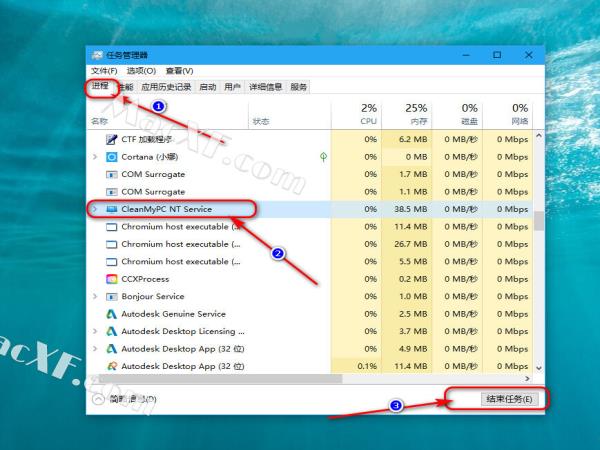Click the 4.9 MB Autodesk Desktop App icon
The image size is (600, 450).
tap(111, 349)
